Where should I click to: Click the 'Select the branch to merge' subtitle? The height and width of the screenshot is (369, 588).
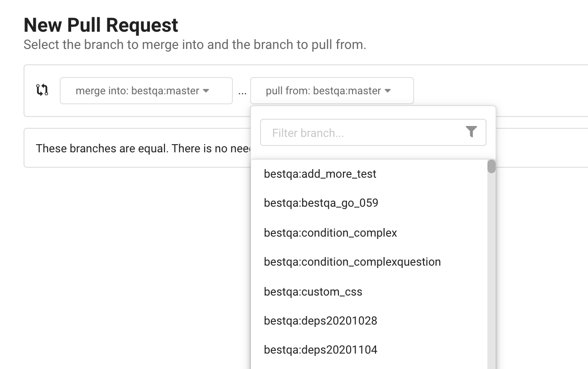tap(195, 45)
